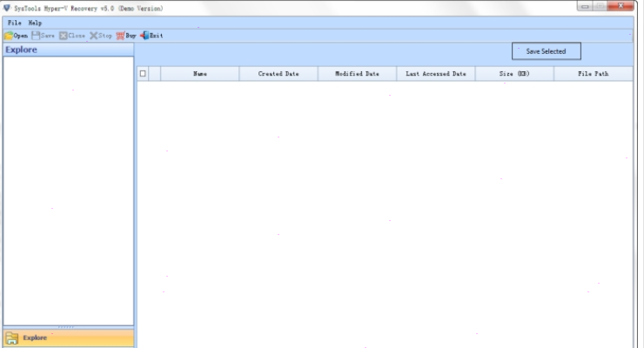Tick the select-all checkbox in the table header
Image resolution: width=644 pixels, height=348 pixels.
pyautogui.click(x=143, y=74)
